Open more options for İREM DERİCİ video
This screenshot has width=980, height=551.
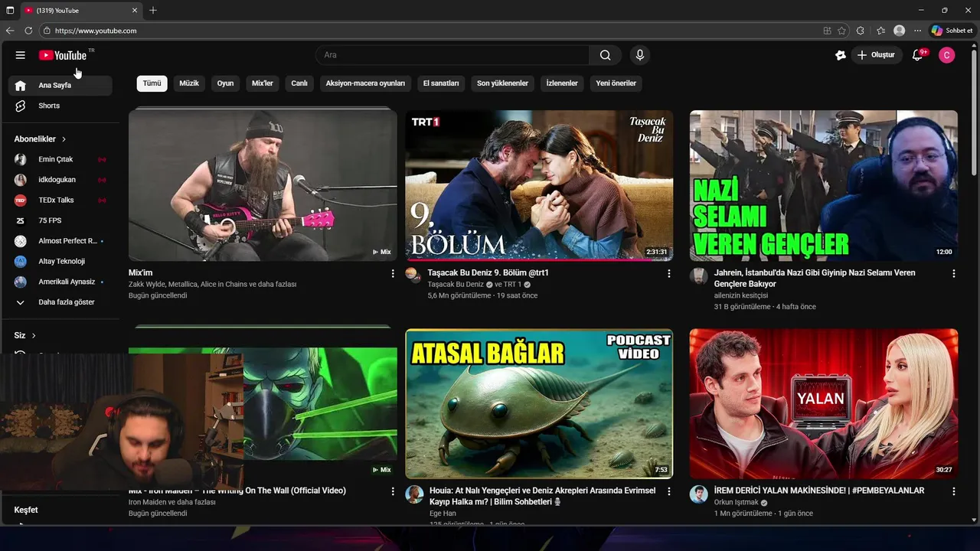point(954,491)
